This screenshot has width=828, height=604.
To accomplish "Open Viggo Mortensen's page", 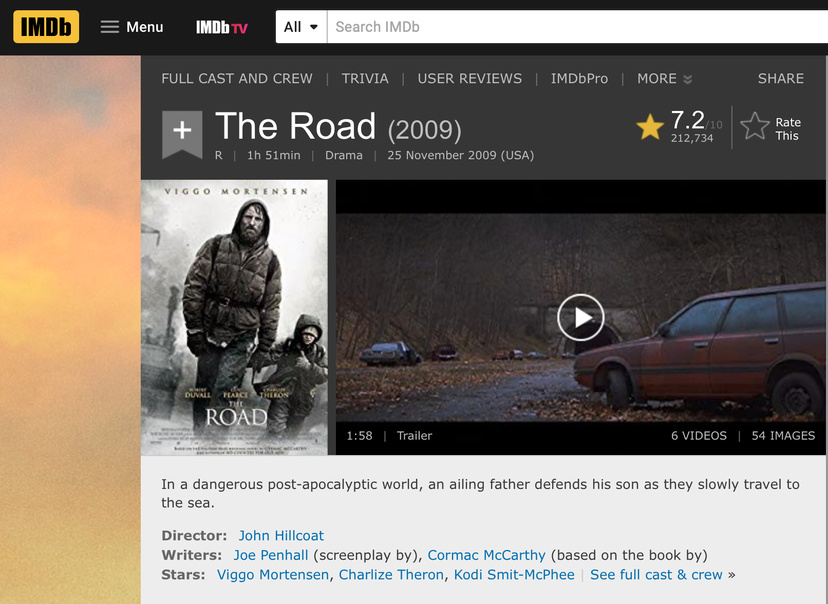I will tap(273, 575).
